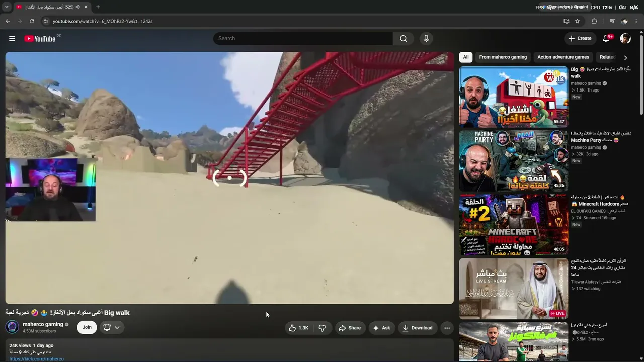The image size is (644, 362).
Task: Click the video title ending 'Big walk'
Action: pos(67,313)
